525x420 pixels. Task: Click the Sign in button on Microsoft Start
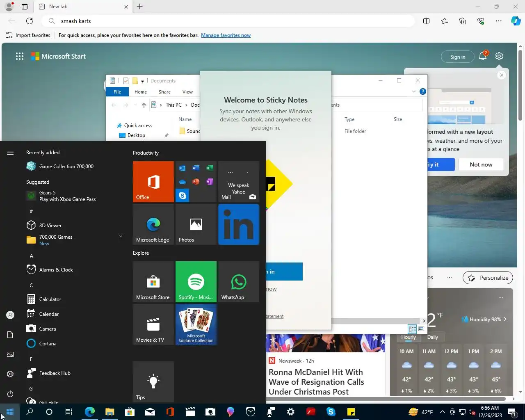click(x=458, y=57)
